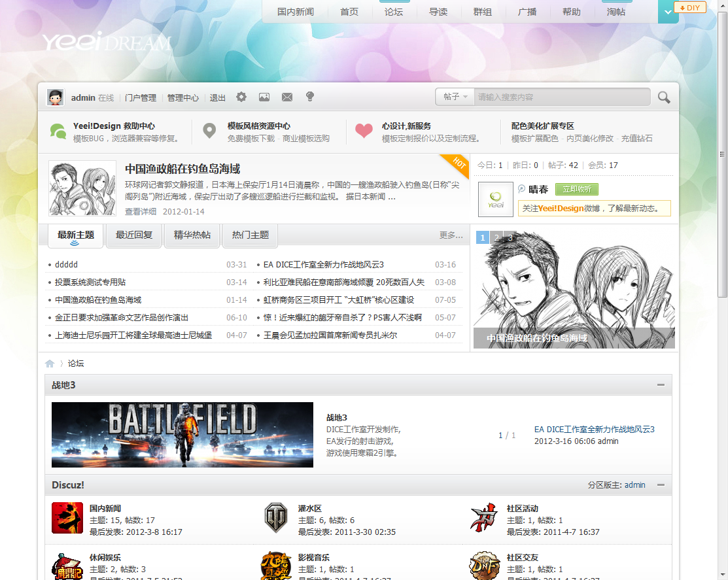Open the DIY button
Screen dimensions: 728x580
(690, 8)
